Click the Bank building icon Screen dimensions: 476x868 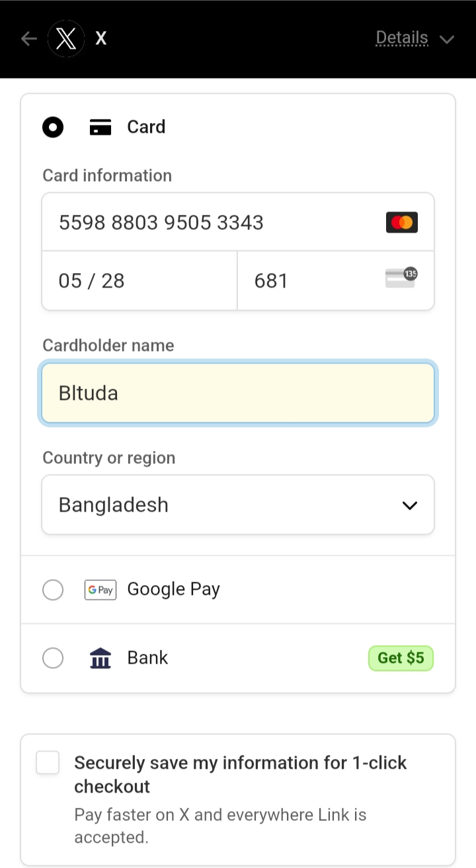tap(100, 658)
